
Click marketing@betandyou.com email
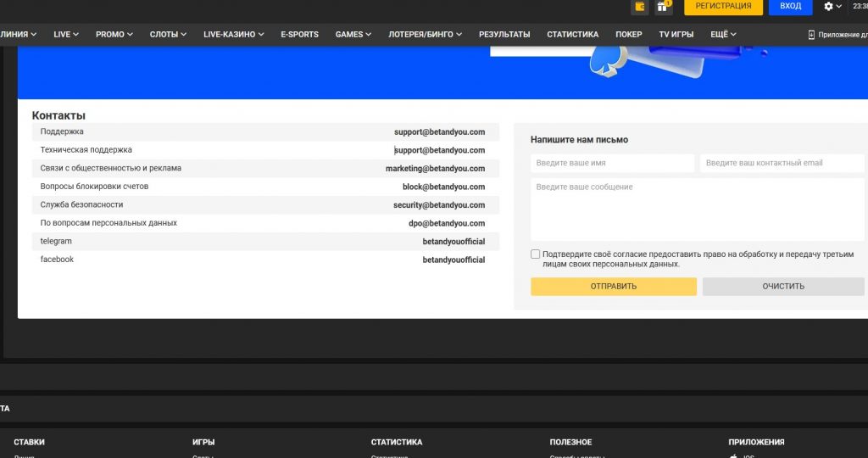[x=435, y=169]
